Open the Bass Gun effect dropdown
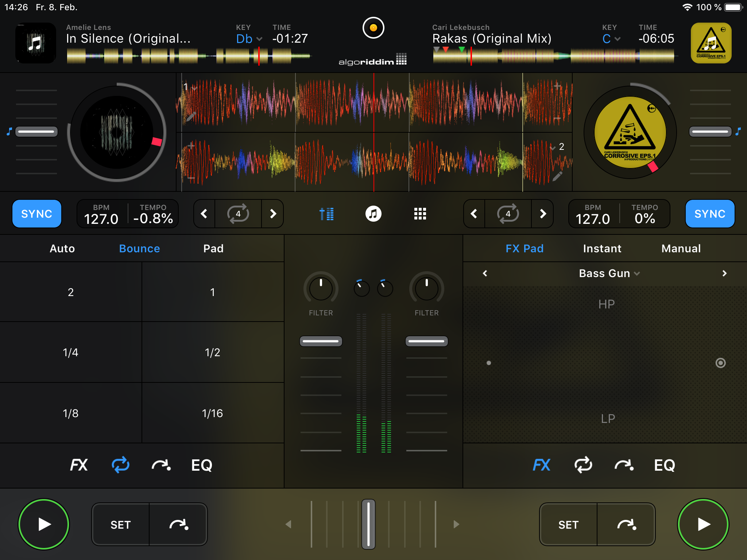747x560 pixels. pyautogui.click(x=609, y=273)
